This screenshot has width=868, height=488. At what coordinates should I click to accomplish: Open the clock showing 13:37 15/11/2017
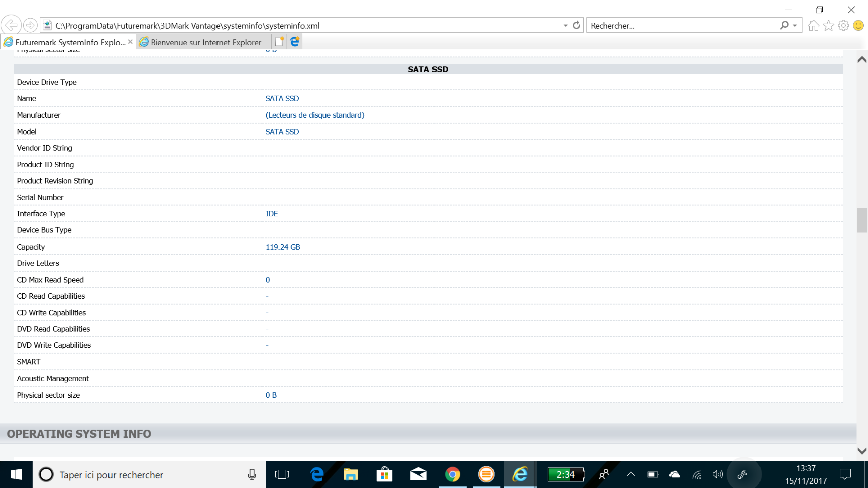click(x=806, y=474)
